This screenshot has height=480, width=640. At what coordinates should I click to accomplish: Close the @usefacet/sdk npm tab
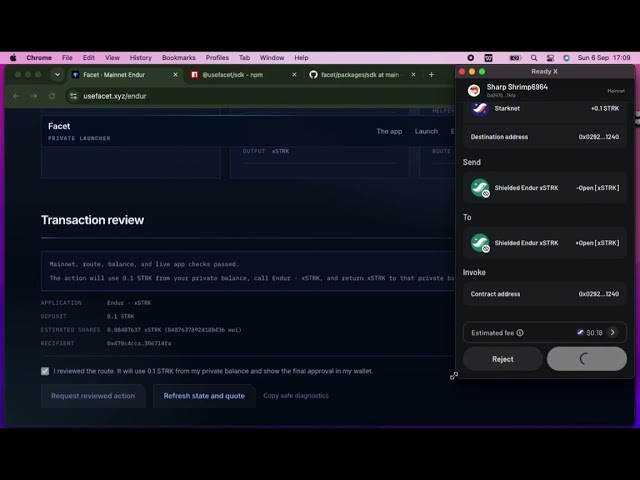294,75
